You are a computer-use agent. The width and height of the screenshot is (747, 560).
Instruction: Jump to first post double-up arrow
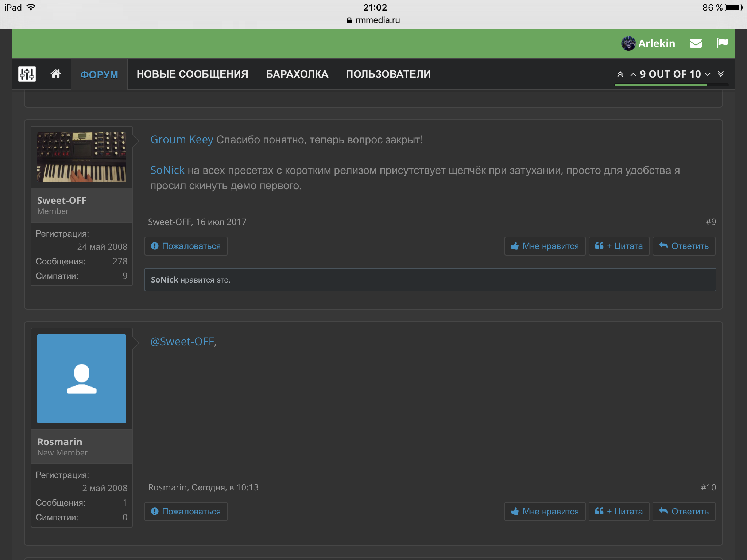(620, 74)
